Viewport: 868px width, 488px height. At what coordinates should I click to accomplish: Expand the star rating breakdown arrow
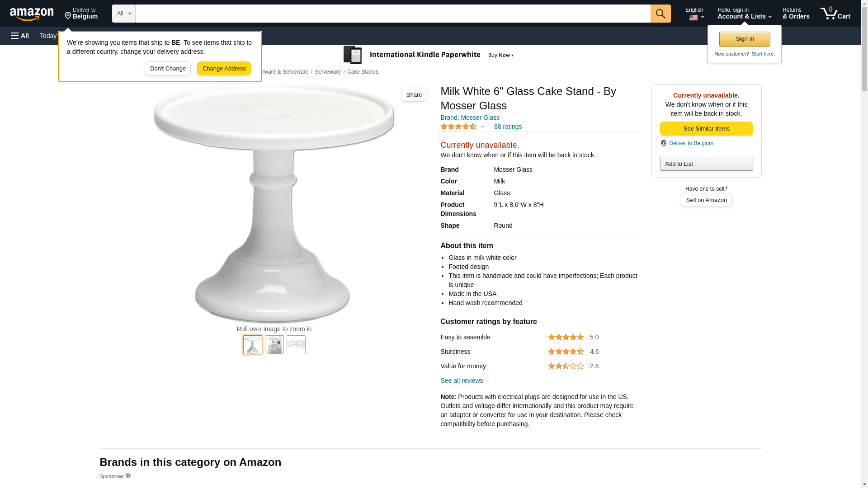click(482, 127)
